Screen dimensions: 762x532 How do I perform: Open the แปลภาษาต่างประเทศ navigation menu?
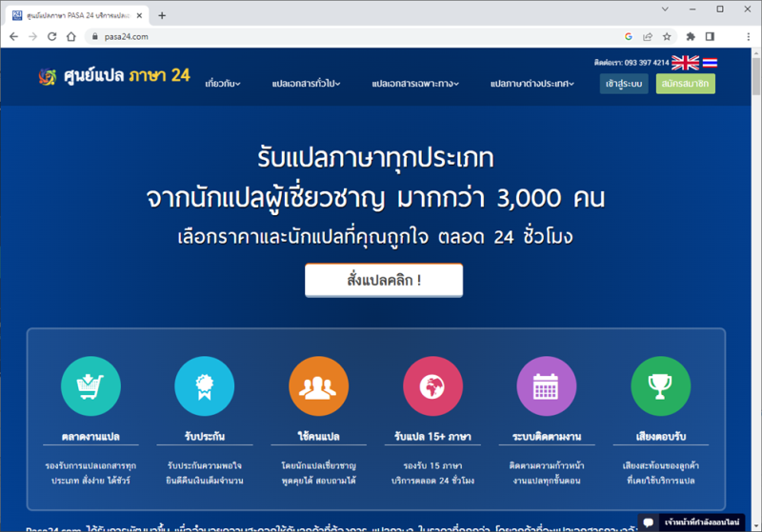tap(532, 84)
